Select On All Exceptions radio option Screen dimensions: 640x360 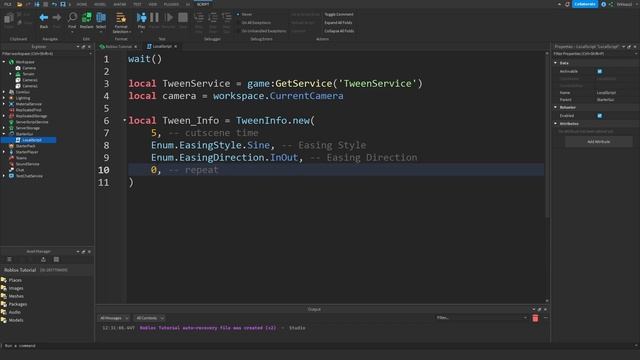254,23
